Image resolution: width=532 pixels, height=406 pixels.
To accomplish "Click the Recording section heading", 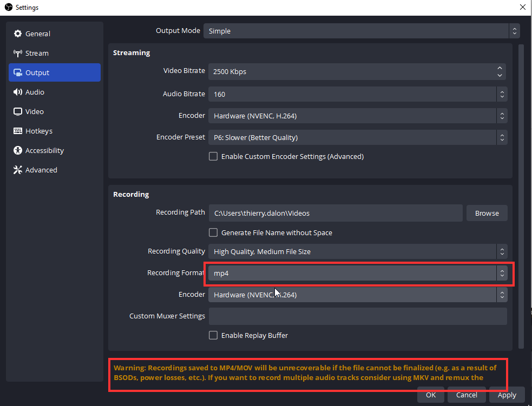I will (x=131, y=194).
